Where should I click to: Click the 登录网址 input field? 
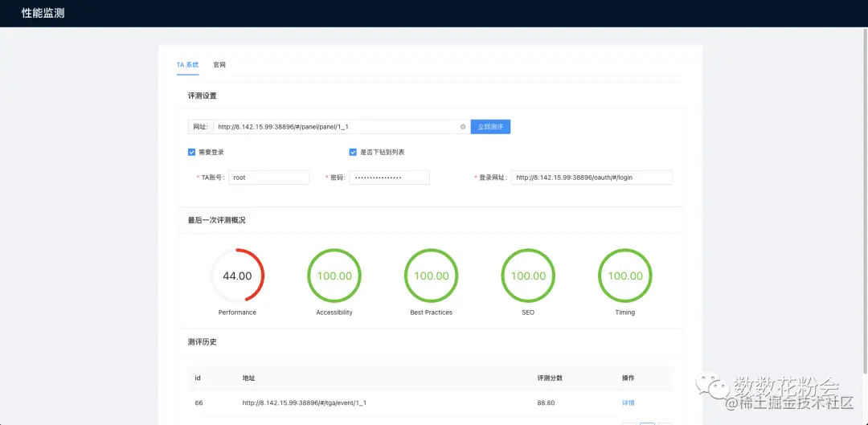click(x=592, y=178)
